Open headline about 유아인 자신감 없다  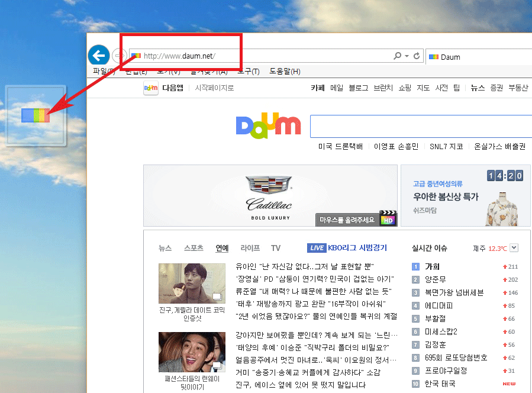click(305, 266)
